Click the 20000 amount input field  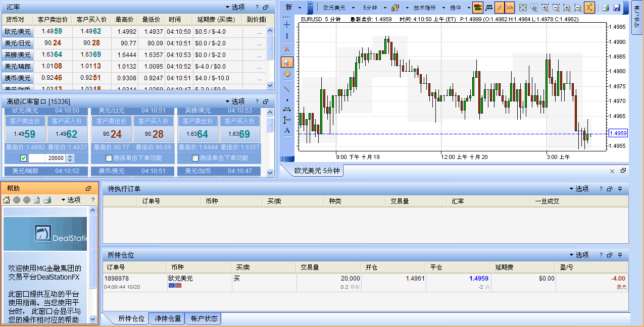pos(47,158)
